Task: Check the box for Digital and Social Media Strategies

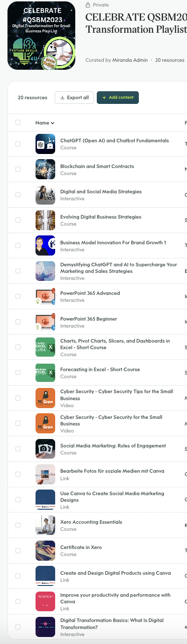Action: pos(18,195)
